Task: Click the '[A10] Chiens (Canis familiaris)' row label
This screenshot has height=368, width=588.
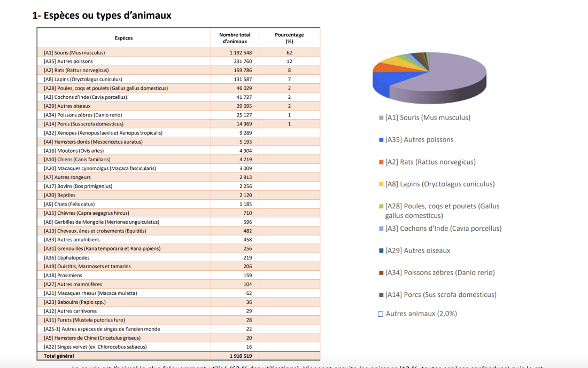Action: coord(77,160)
